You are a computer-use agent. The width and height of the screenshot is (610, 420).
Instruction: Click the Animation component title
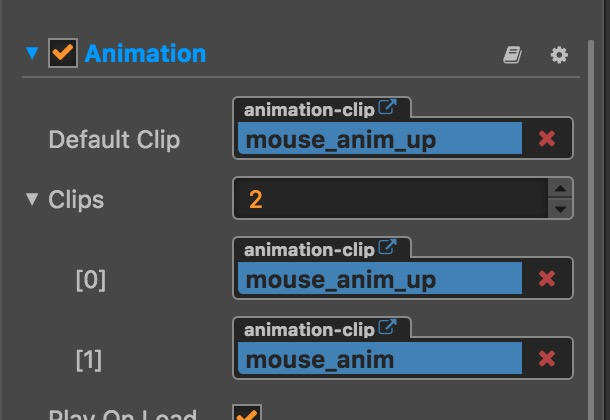point(145,54)
